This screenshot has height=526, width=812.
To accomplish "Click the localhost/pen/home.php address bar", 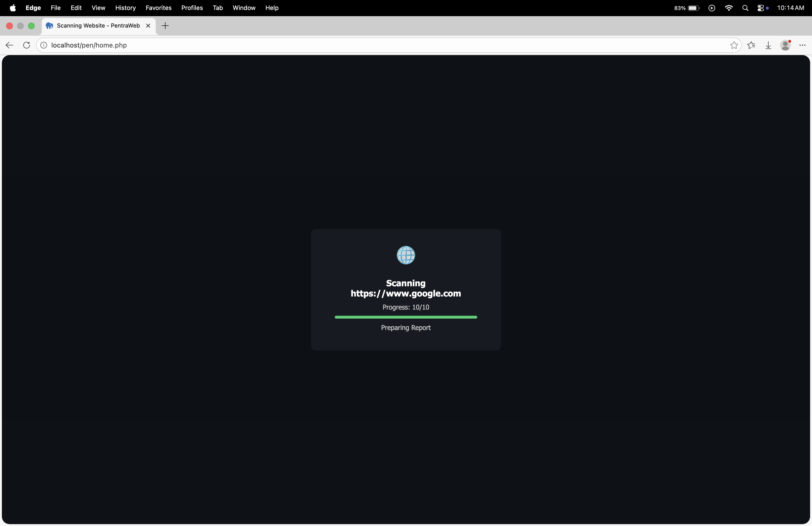I will (89, 45).
